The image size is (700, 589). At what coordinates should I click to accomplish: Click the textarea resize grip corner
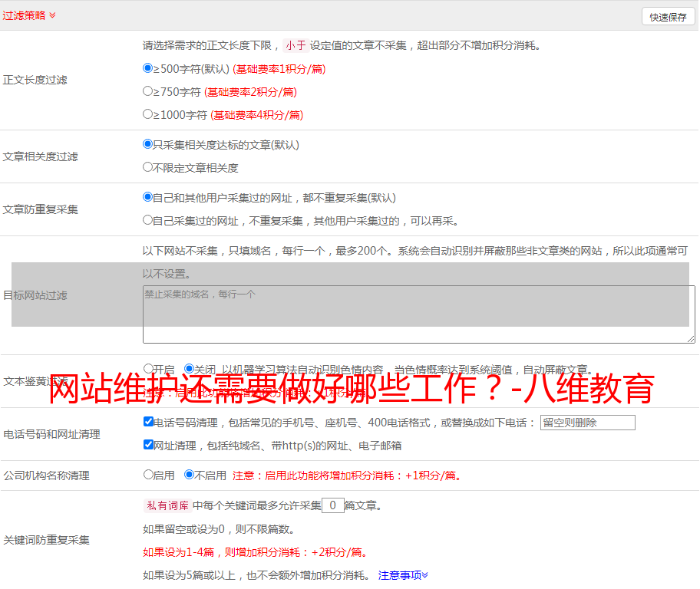(691, 339)
